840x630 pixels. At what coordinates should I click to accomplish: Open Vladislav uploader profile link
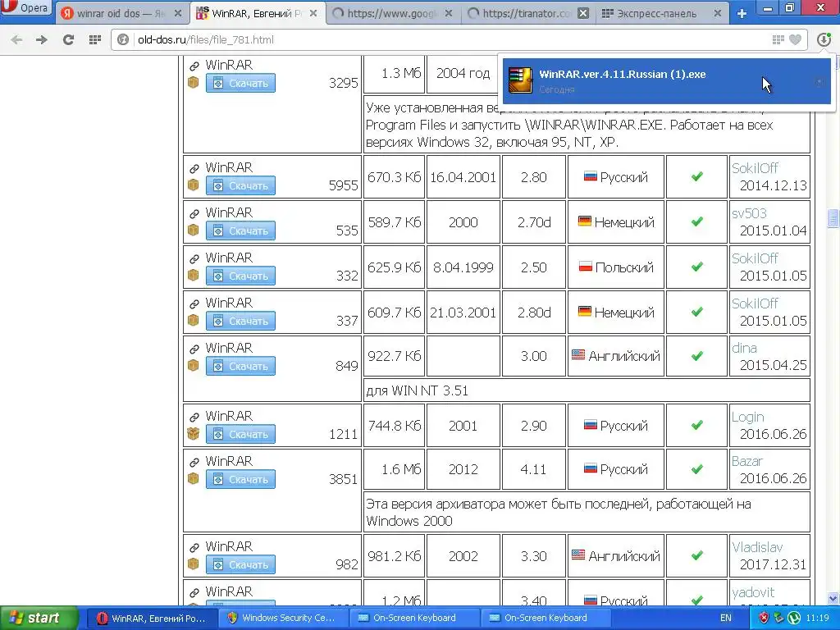click(757, 547)
